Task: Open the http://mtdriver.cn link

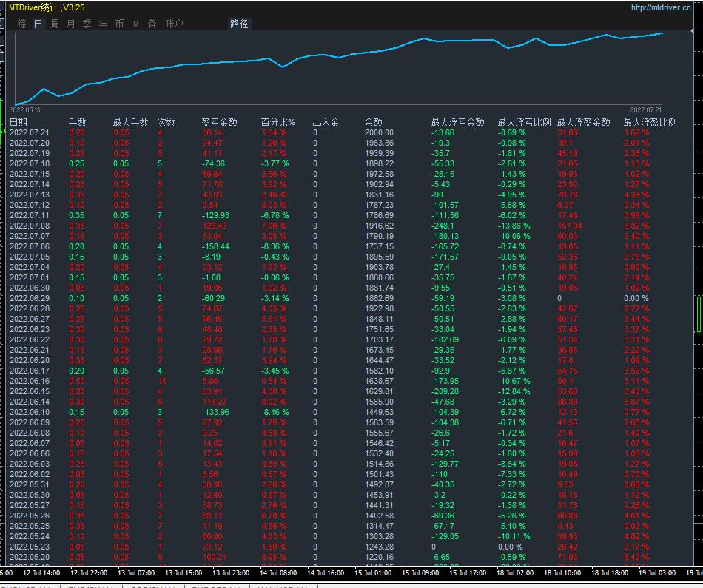Action: pyautogui.click(x=662, y=7)
